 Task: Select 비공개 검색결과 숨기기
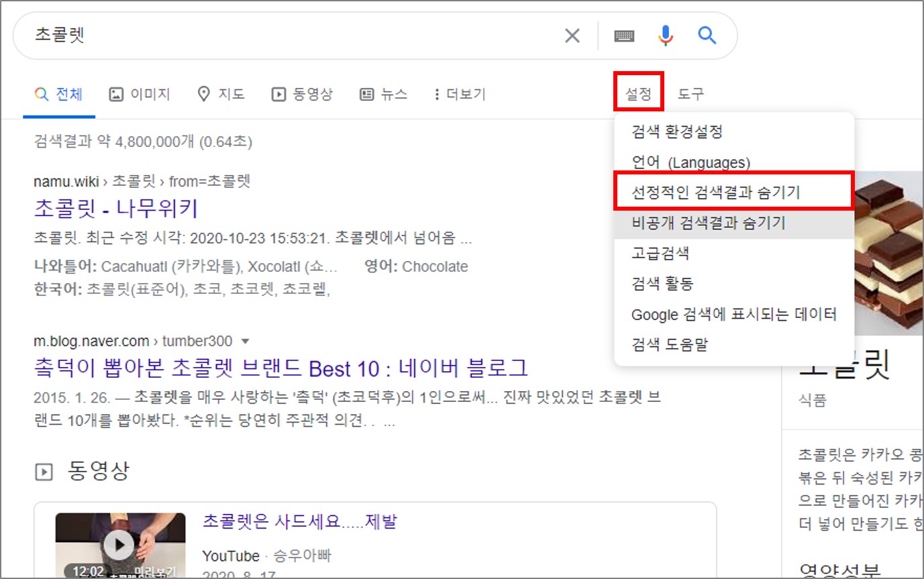pyautogui.click(x=734, y=223)
